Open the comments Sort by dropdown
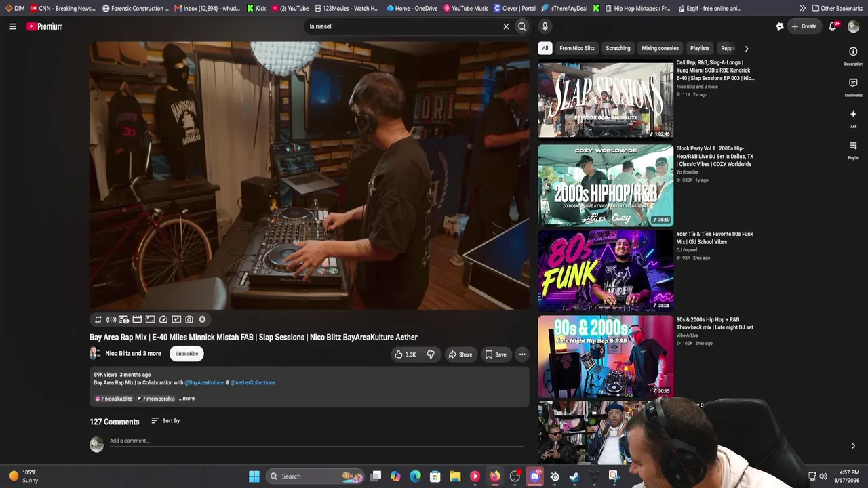The height and width of the screenshot is (488, 868). click(x=165, y=421)
